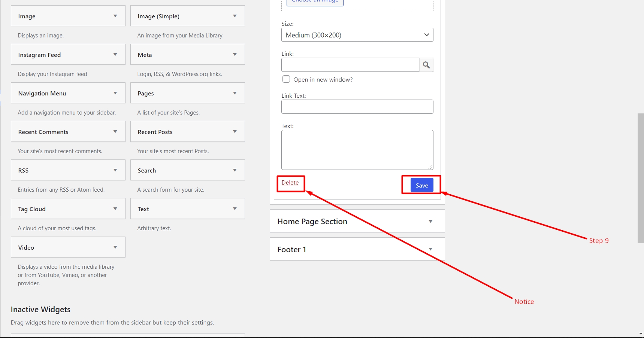Viewport: 644px width, 338px height.
Task: Select the Recent Posts widget title
Action: 155,132
